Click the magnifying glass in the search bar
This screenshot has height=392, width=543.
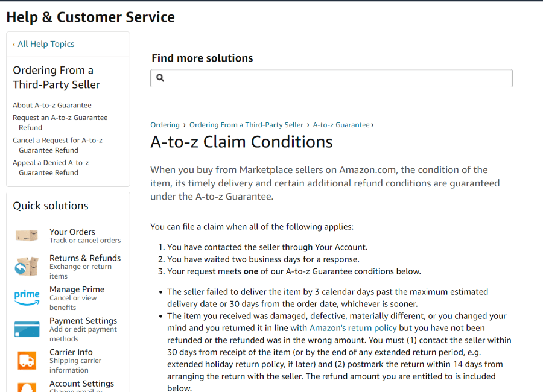coord(160,78)
